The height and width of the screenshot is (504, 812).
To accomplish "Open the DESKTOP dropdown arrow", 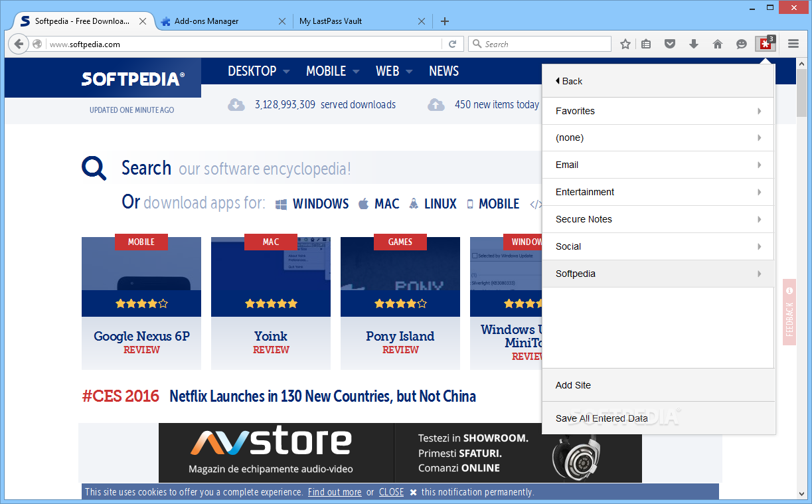I will [x=286, y=72].
